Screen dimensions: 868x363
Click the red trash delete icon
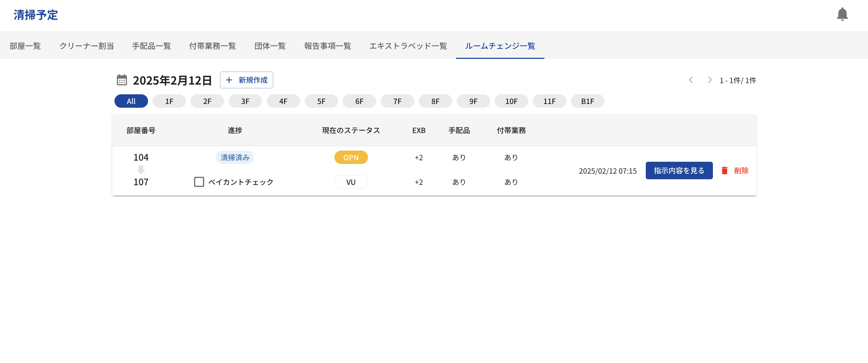pos(724,171)
